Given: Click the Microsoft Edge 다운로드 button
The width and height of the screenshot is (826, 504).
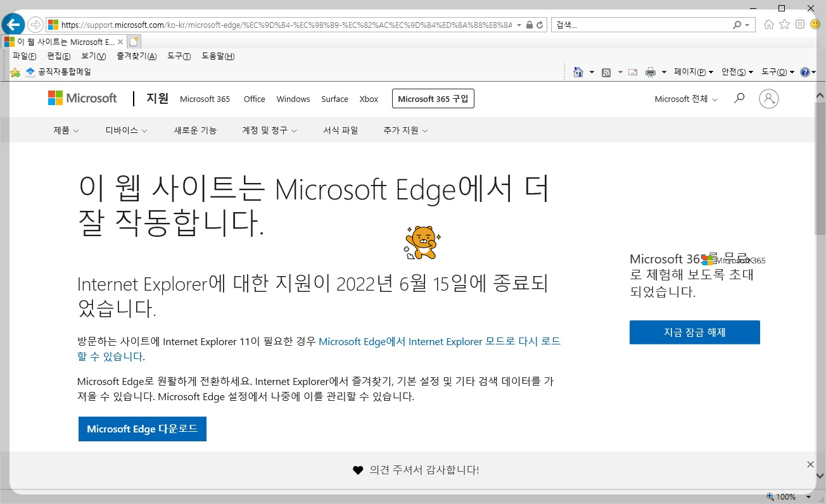Looking at the screenshot, I should point(143,429).
